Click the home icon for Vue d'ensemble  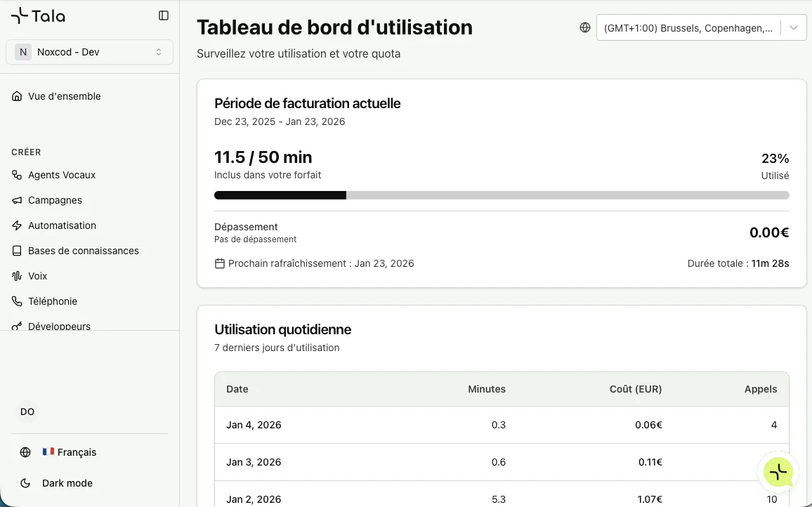coord(17,96)
